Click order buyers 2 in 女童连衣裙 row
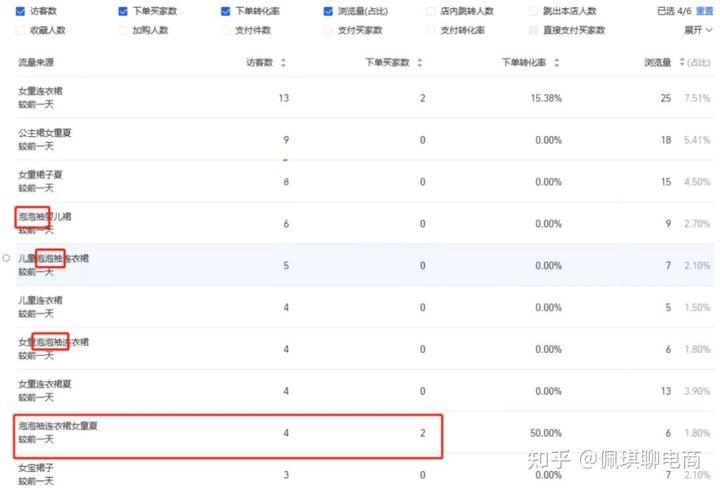720x489 pixels. (x=422, y=98)
